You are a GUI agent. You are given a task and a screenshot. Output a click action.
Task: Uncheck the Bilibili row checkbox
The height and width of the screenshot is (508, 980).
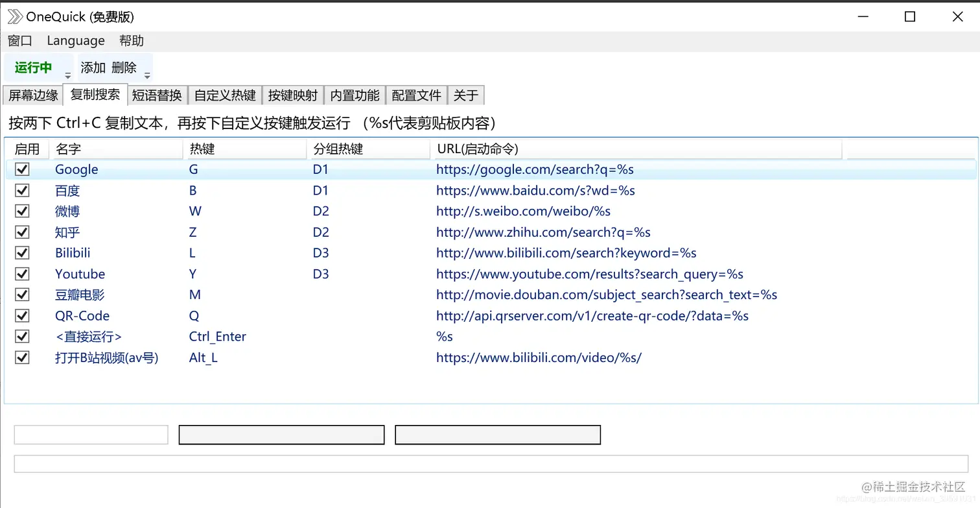[22, 253]
